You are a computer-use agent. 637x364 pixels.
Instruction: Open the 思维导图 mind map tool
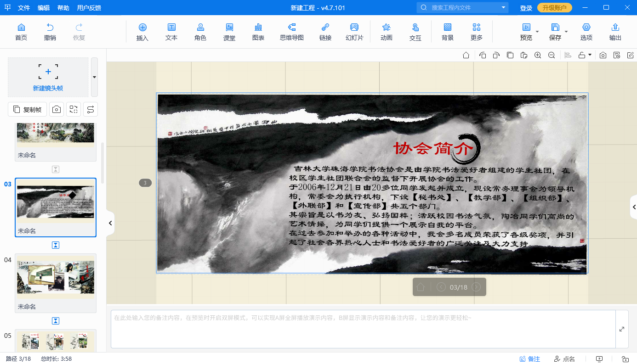(x=292, y=32)
